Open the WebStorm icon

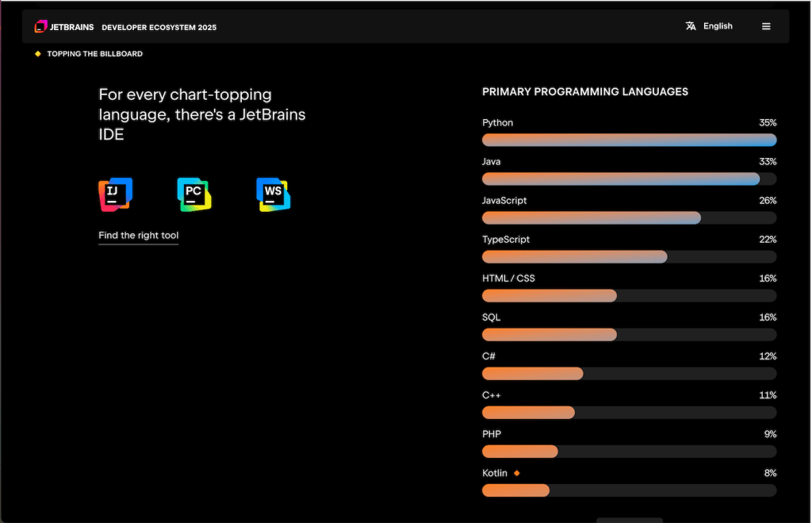point(274,194)
